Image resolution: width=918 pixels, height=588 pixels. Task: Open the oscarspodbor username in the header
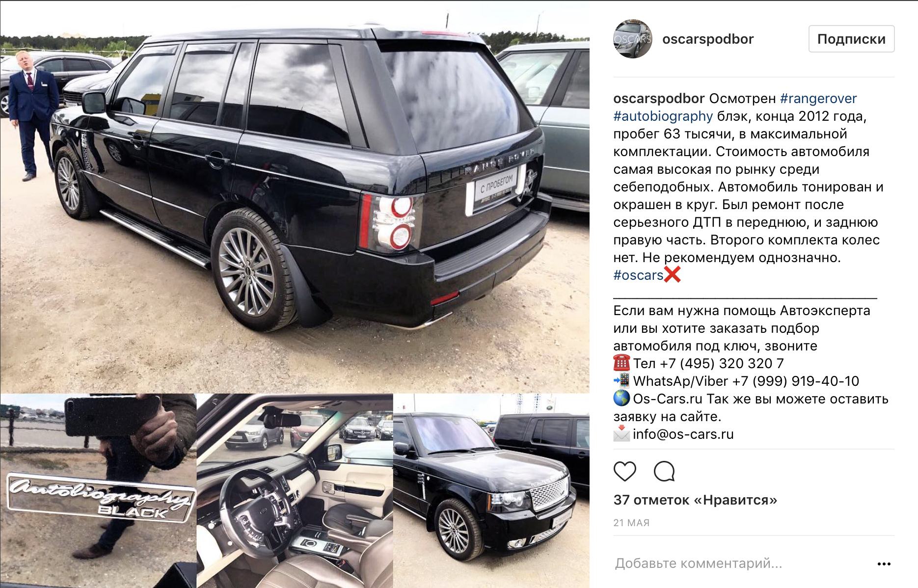tap(708, 39)
